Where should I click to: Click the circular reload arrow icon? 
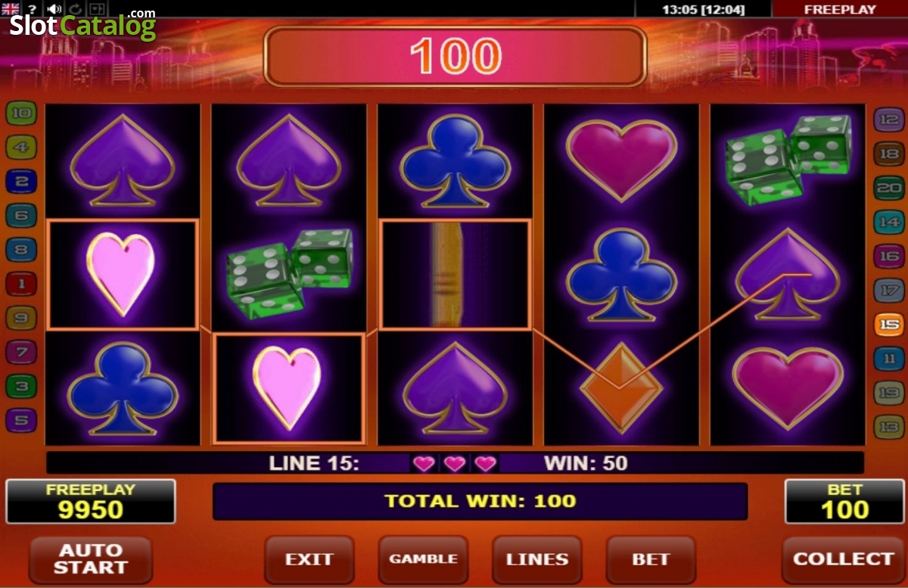pos(76,9)
